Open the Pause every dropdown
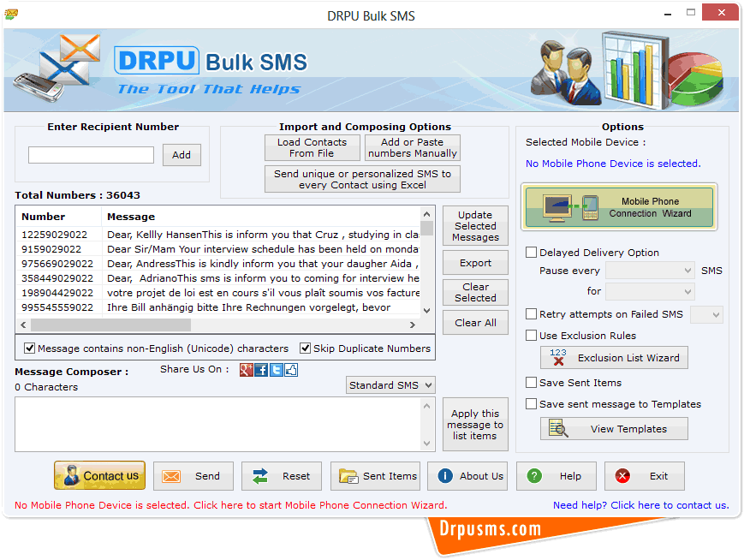The height and width of the screenshot is (560, 744). point(650,271)
